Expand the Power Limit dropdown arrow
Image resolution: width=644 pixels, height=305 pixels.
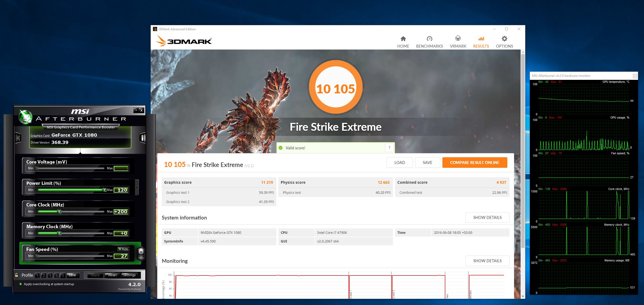(x=137, y=187)
